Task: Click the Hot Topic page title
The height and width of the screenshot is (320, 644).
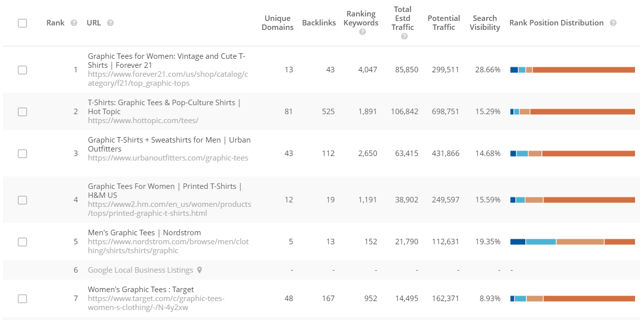Action: point(164,107)
